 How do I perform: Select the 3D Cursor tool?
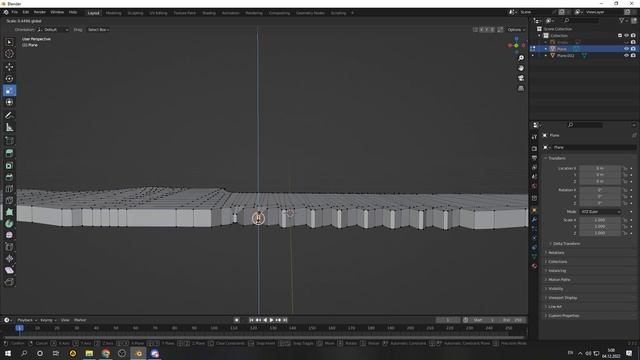click(9, 54)
